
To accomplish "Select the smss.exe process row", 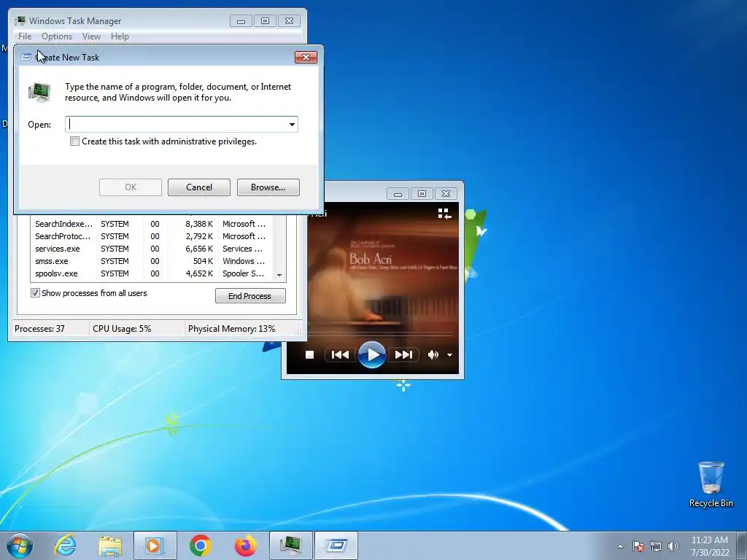I will tap(152, 261).
